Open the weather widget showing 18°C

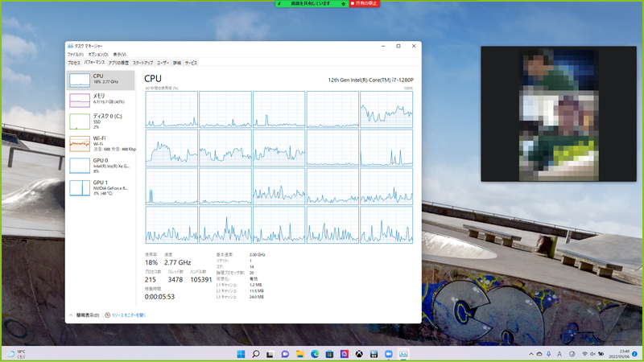pos(16,354)
